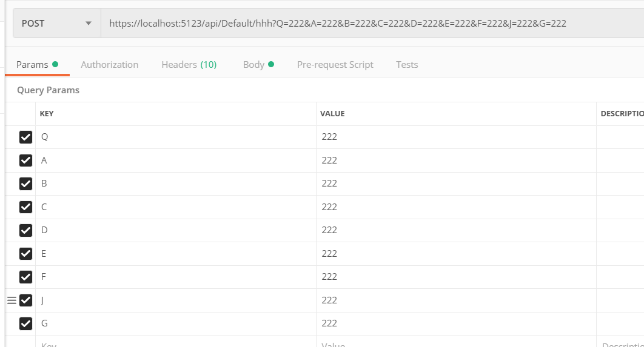This screenshot has height=347, width=644.
Task: Click the description cell in row G
Action: coord(620,323)
